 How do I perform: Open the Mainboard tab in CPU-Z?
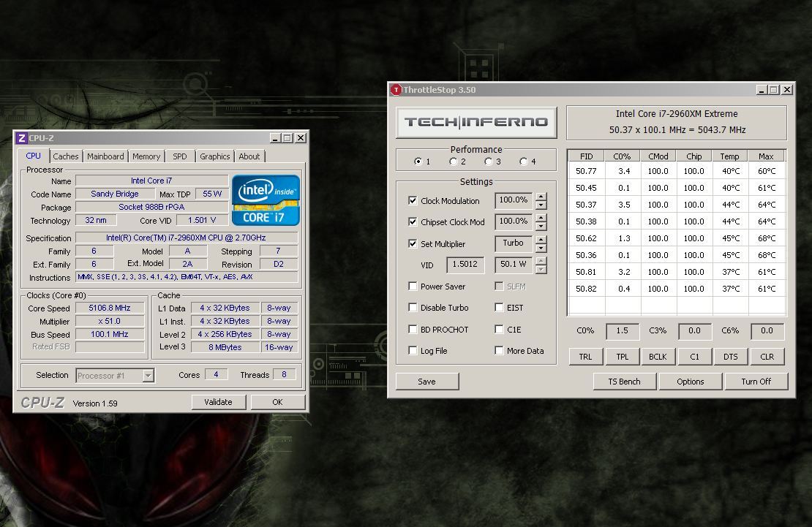(105, 156)
